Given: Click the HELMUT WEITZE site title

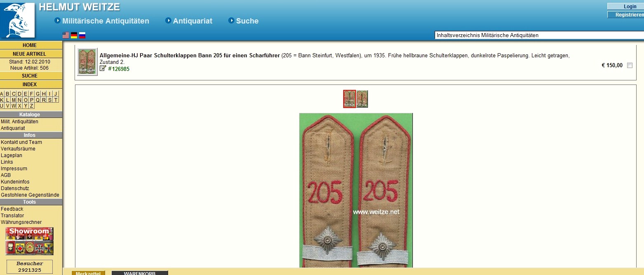Looking at the screenshot, I should [x=80, y=7].
